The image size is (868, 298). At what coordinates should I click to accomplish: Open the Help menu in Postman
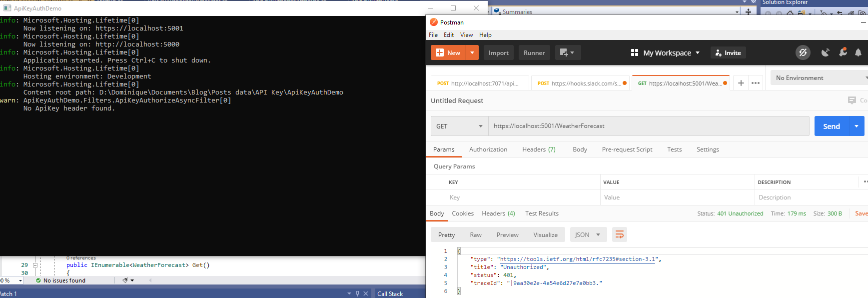click(x=485, y=34)
